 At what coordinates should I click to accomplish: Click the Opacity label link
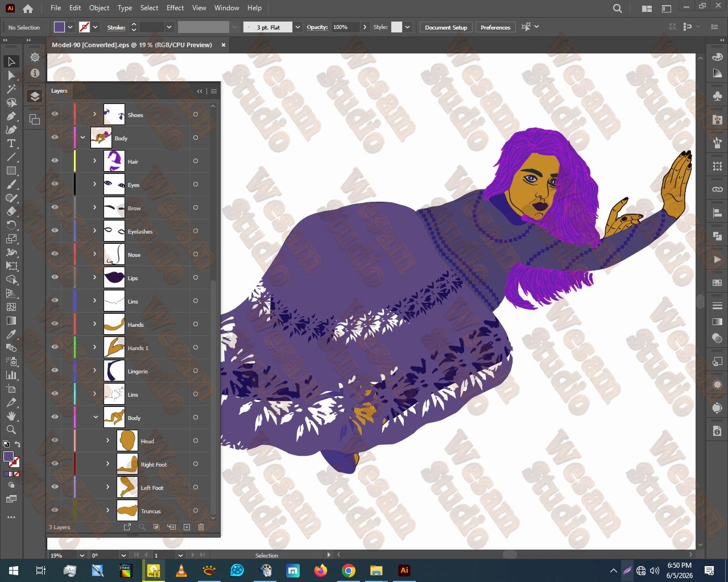(317, 27)
